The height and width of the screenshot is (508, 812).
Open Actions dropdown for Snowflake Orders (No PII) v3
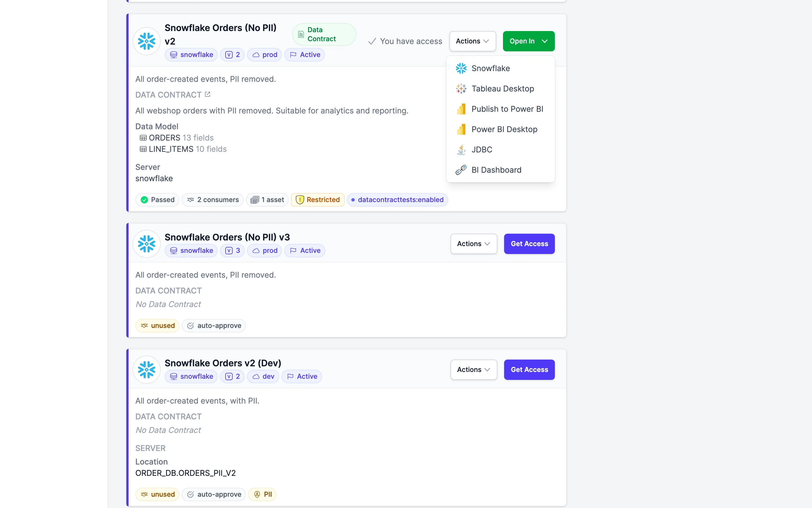[x=473, y=244]
